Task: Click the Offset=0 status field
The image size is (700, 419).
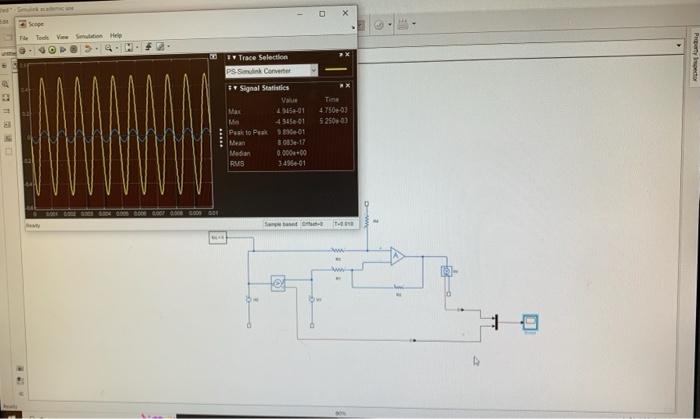Action: [x=312, y=224]
